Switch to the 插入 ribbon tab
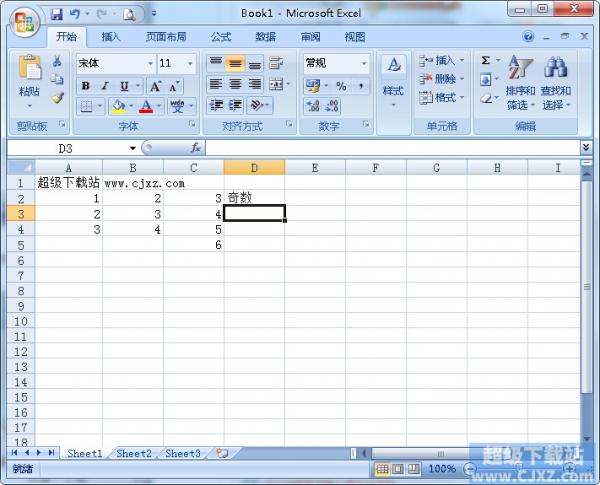 111,37
